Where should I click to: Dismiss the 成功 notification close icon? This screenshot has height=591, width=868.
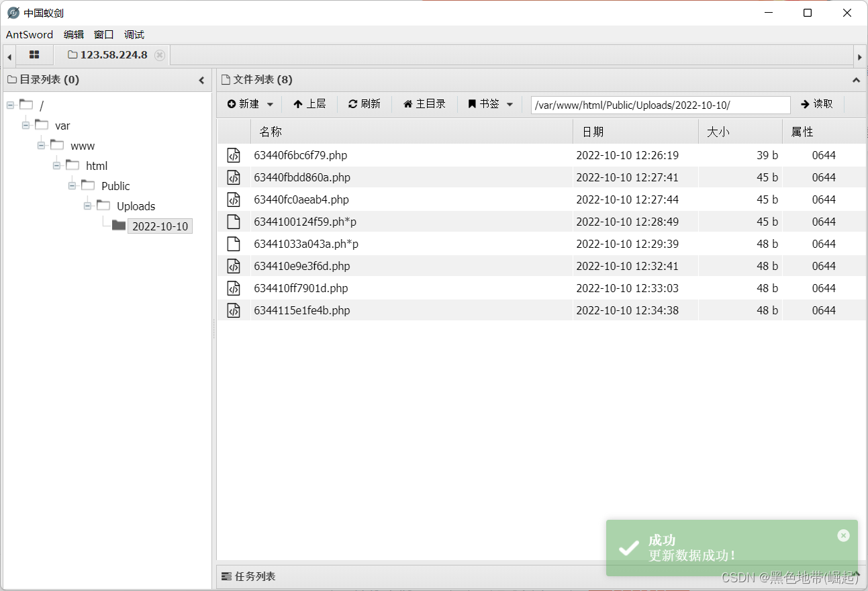point(844,535)
